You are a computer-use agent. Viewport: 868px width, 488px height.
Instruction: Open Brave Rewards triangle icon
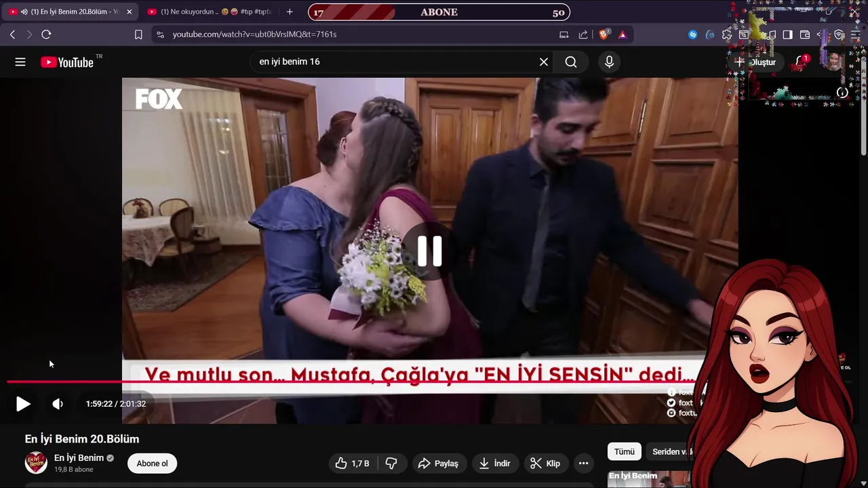tap(623, 35)
